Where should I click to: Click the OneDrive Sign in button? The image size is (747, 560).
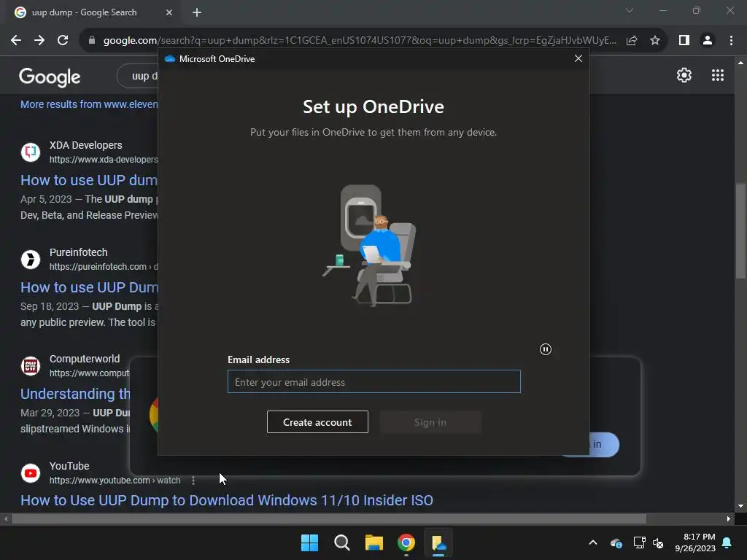coord(430,422)
